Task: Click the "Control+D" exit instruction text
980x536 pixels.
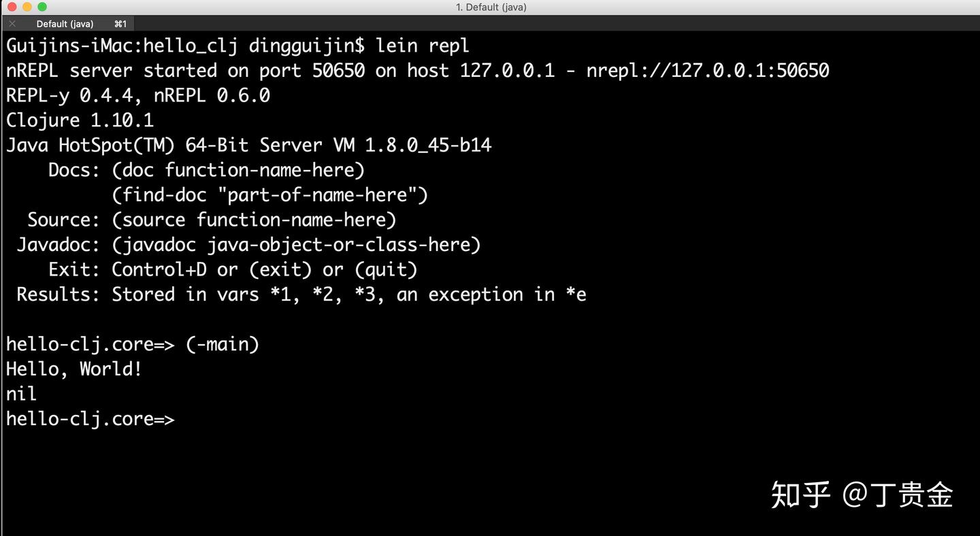Action: [158, 269]
